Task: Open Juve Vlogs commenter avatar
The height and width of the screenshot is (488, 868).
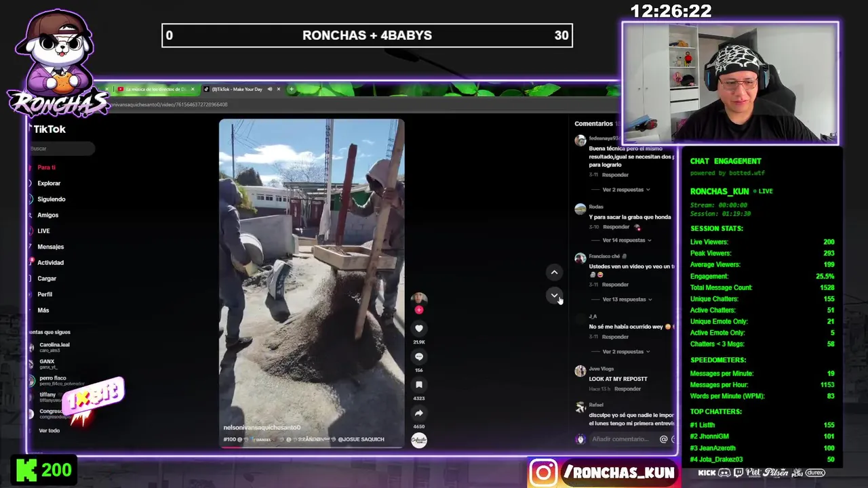Action: pos(580,371)
